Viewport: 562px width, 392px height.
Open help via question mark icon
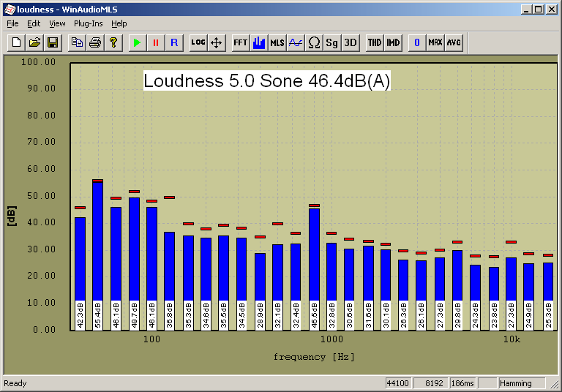click(113, 42)
